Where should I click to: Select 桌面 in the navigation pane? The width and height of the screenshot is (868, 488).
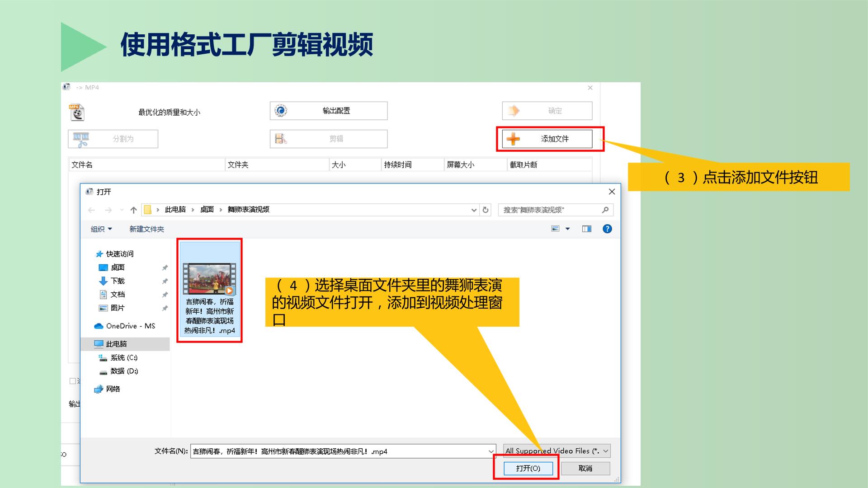pos(118,267)
